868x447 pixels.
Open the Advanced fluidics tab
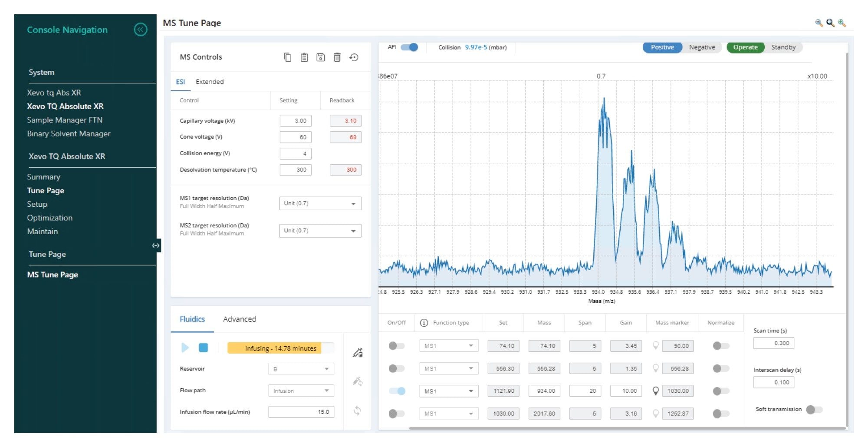pyautogui.click(x=239, y=319)
